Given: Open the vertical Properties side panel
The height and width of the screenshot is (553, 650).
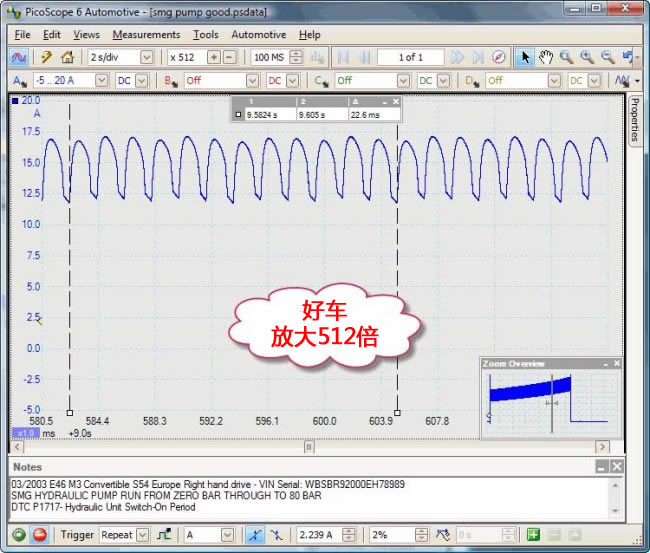Looking at the screenshot, I should 634,120.
